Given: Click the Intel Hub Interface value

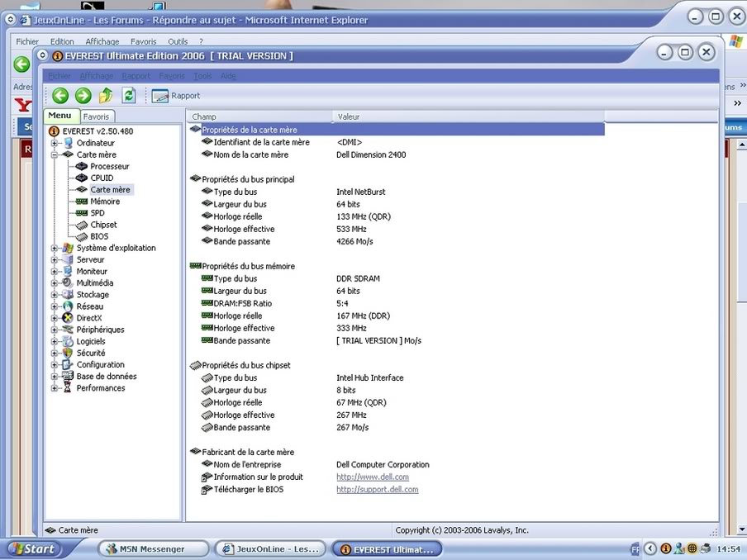Looking at the screenshot, I should click(x=369, y=377).
